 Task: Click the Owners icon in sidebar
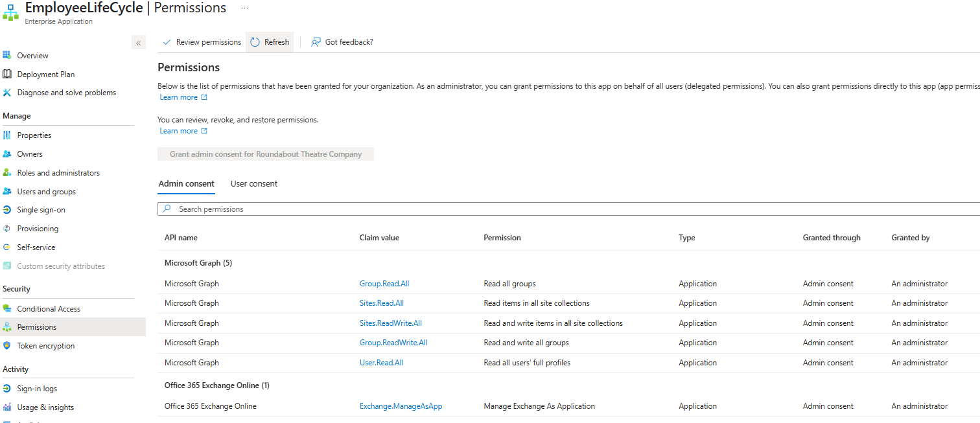pos(7,154)
